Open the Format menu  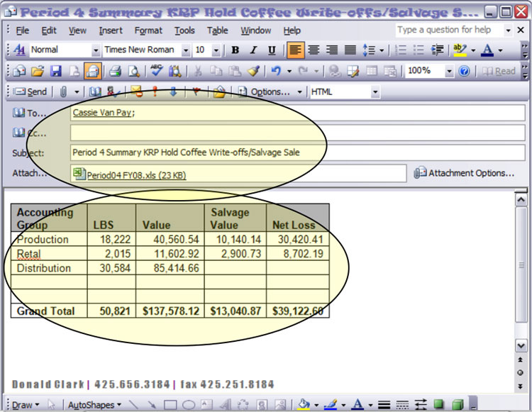[148, 30]
